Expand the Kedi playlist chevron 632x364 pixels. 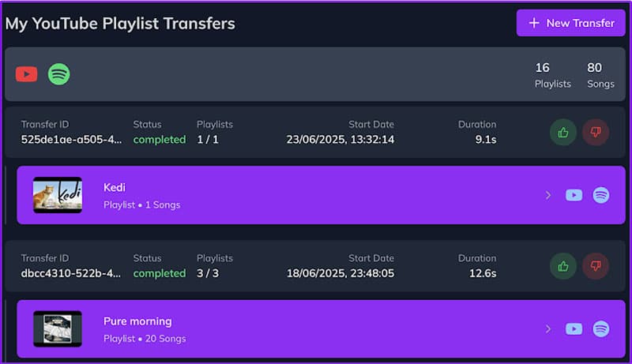point(548,195)
